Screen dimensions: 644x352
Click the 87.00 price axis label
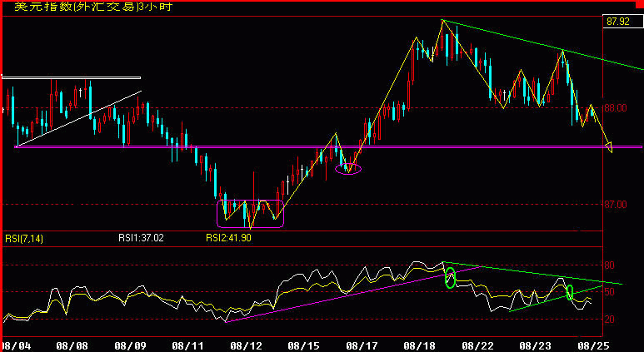pos(615,205)
